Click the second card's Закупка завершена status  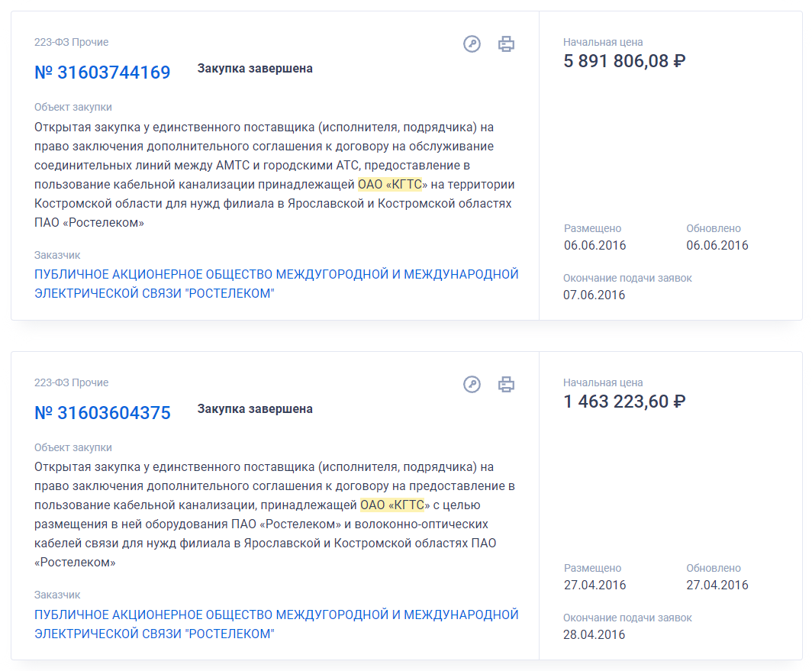click(255, 409)
